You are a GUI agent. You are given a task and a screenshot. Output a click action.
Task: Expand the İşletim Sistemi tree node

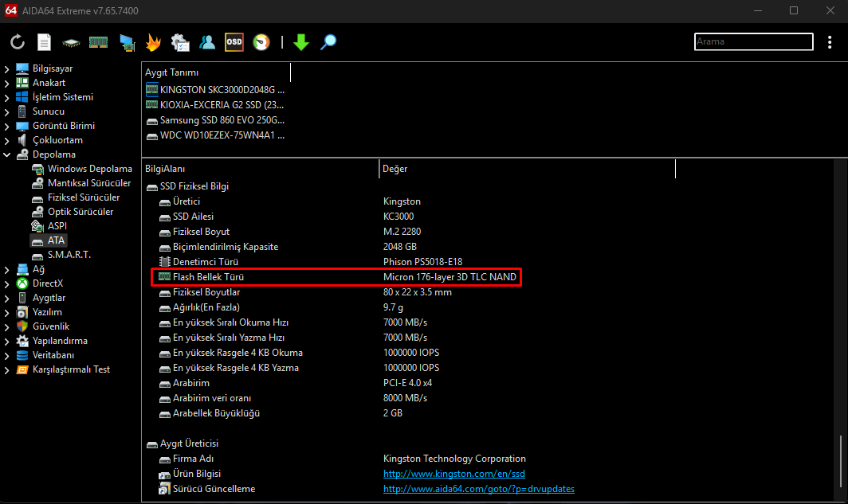tap(7, 97)
